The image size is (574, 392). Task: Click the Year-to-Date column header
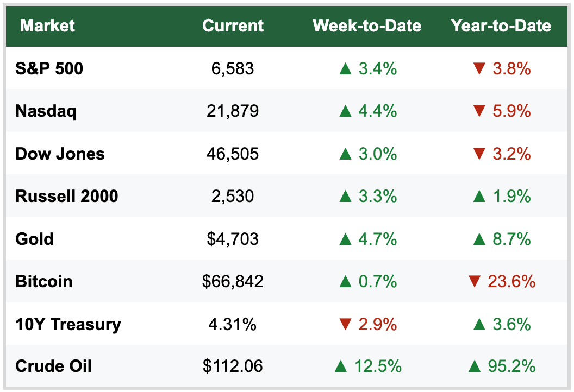(501, 26)
